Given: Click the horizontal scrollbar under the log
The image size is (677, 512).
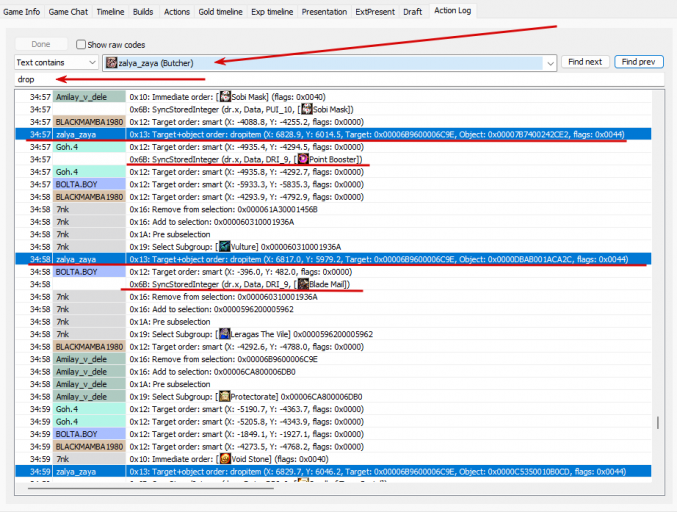Looking at the screenshot, I should pyautogui.click(x=151, y=488).
